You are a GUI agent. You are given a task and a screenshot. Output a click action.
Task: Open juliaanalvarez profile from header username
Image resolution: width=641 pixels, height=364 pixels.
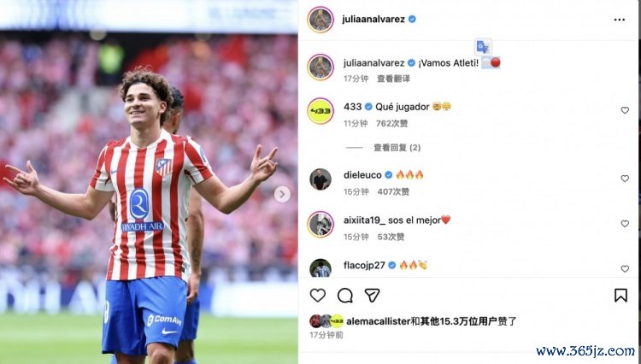pos(373,19)
